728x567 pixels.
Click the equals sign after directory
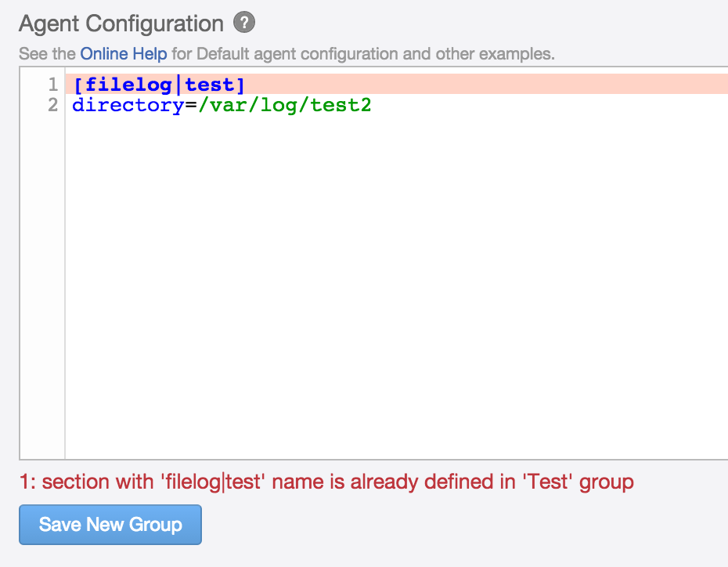pyautogui.click(x=190, y=104)
